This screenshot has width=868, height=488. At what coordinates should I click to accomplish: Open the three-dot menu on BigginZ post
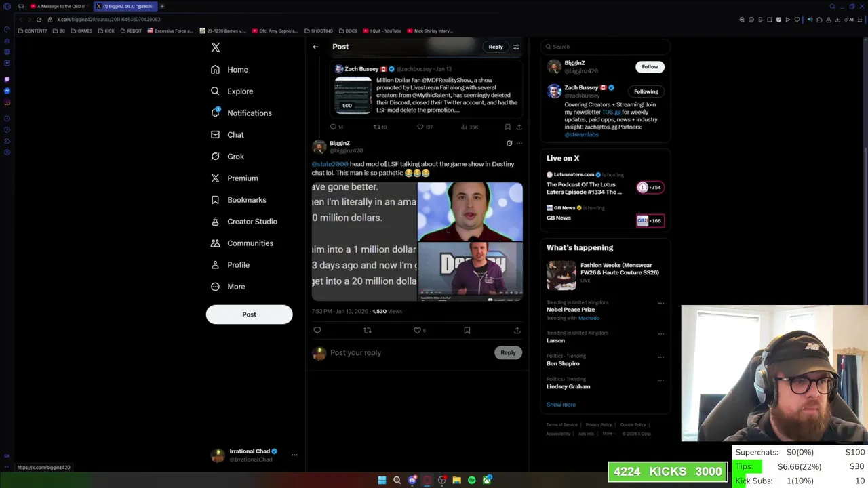pyautogui.click(x=519, y=144)
